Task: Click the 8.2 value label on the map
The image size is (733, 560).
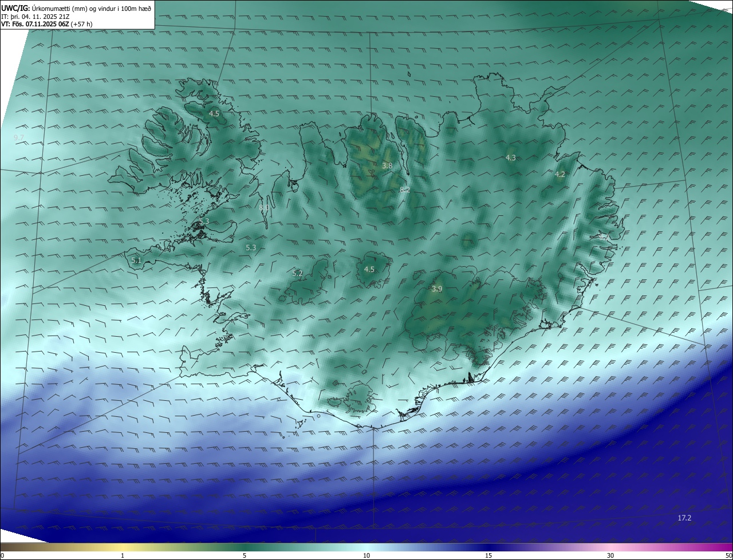Action: pos(405,189)
